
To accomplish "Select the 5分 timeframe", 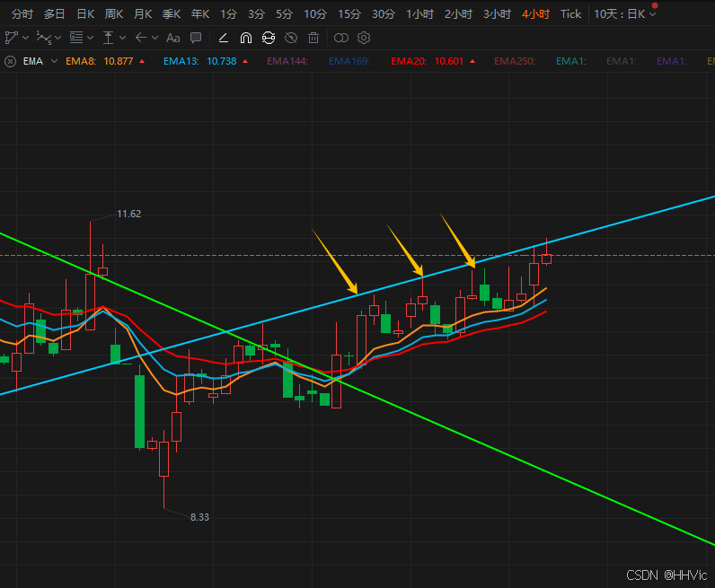I will pyautogui.click(x=284, y=14).
